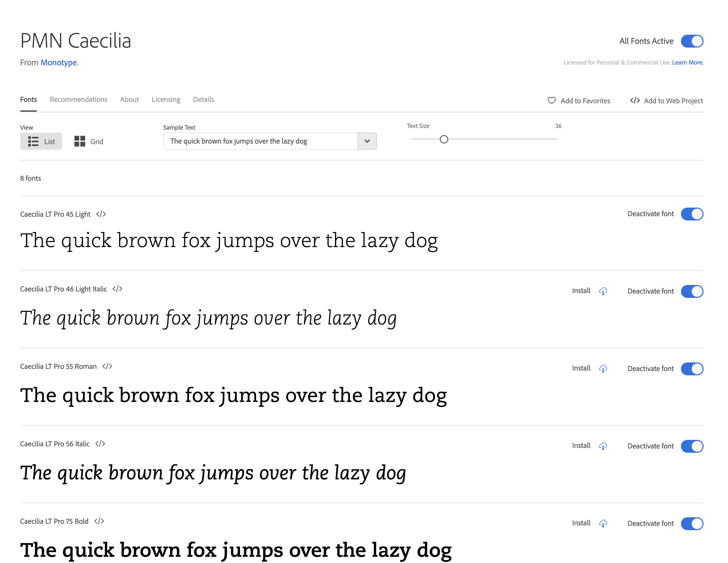Click the code icon for Caecilia LT Pro 55 Roman

[x=107, y=366]
